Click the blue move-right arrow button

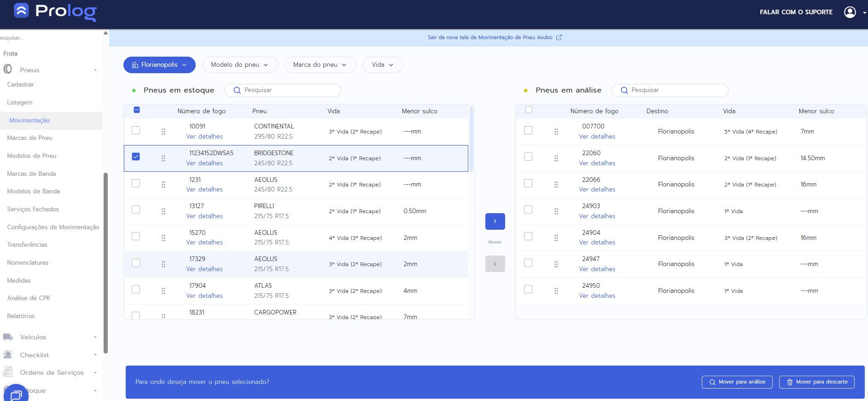495,221
